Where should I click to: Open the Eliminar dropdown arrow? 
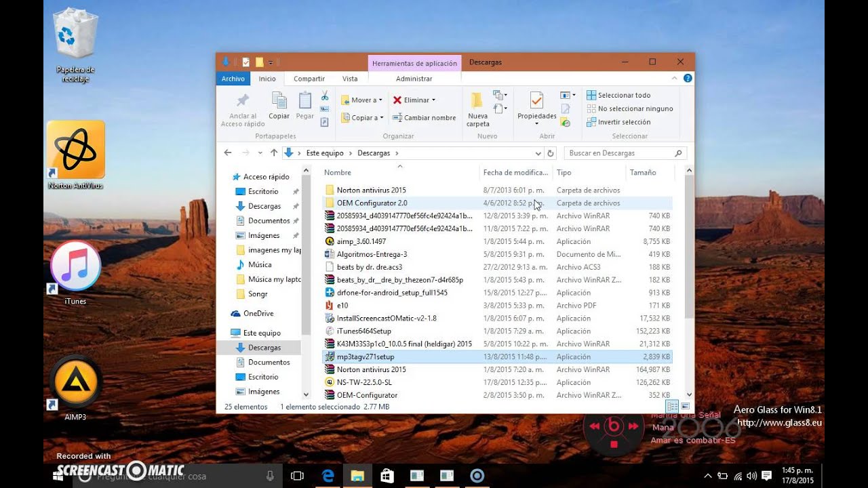[433, 100]
